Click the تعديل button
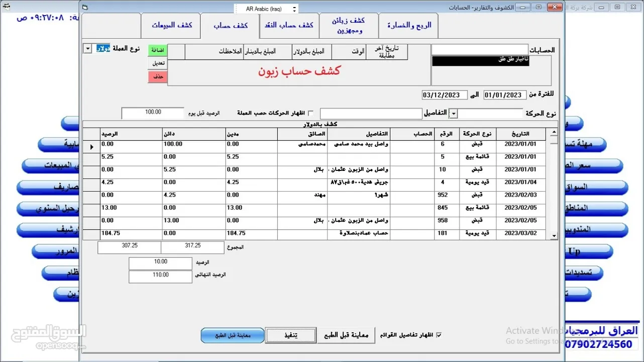The image size is (644, 362). tap(157, 64)
